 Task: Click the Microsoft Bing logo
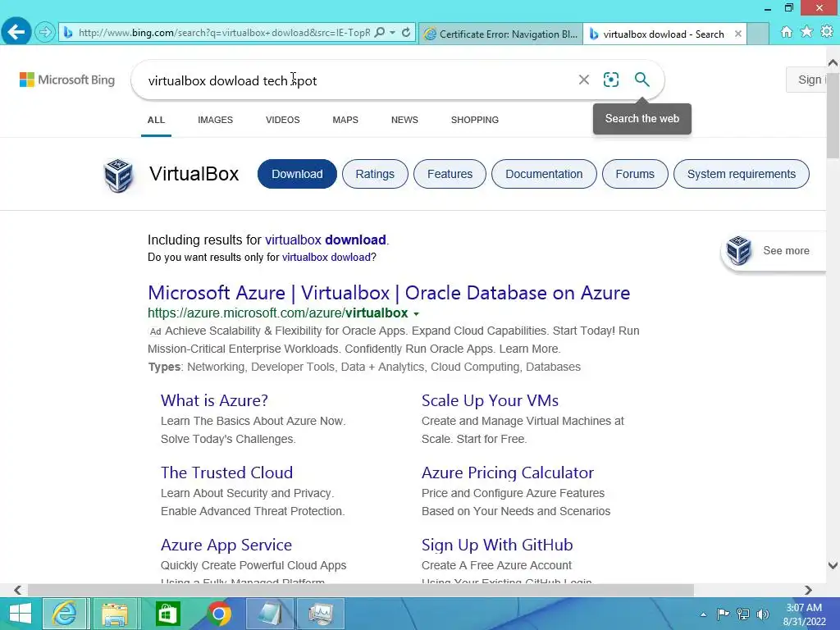67,80
